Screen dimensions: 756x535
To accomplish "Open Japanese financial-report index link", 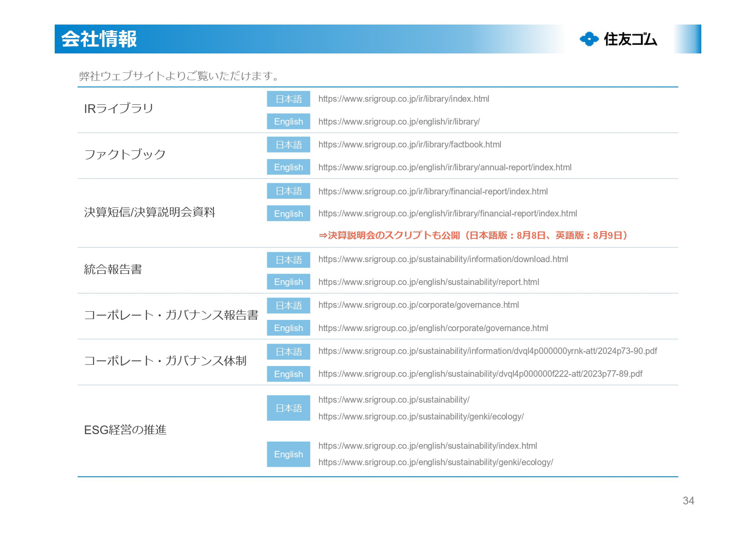I will 433,191.
